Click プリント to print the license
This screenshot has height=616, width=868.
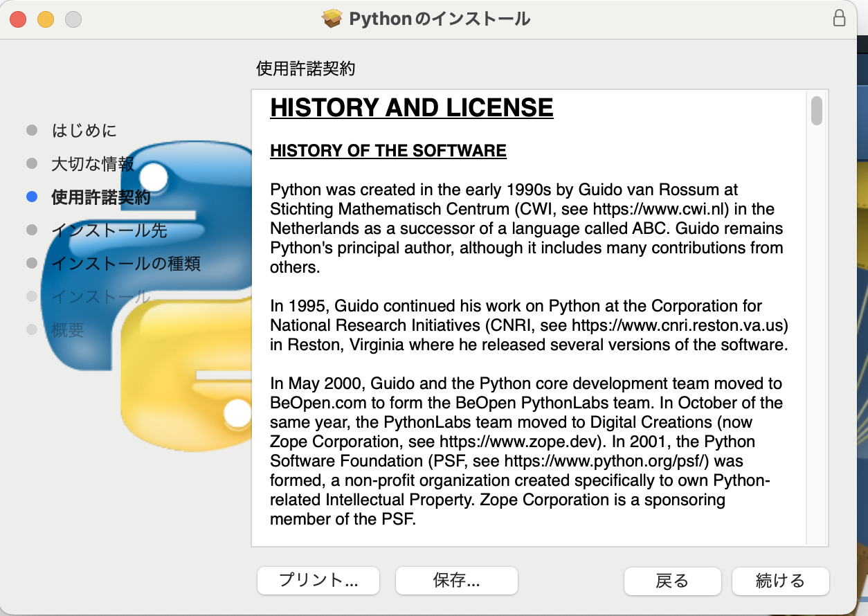coord(318,581)
